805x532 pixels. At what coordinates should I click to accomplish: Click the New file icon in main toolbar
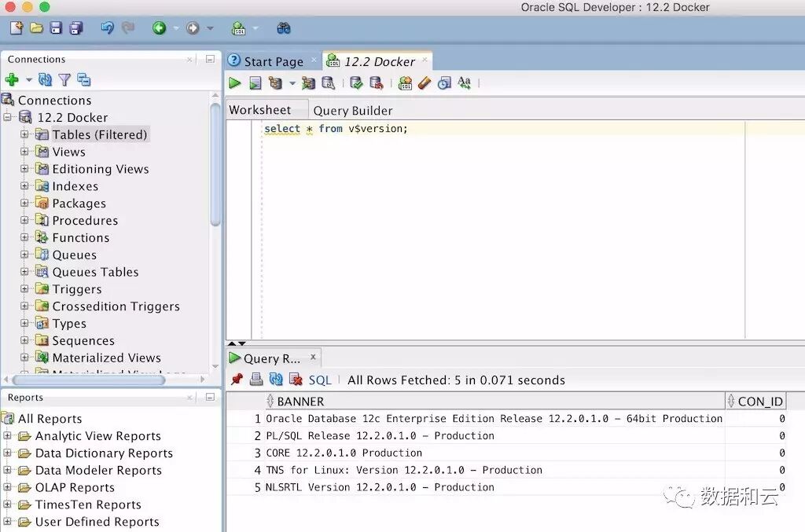(x=16, y=28)
